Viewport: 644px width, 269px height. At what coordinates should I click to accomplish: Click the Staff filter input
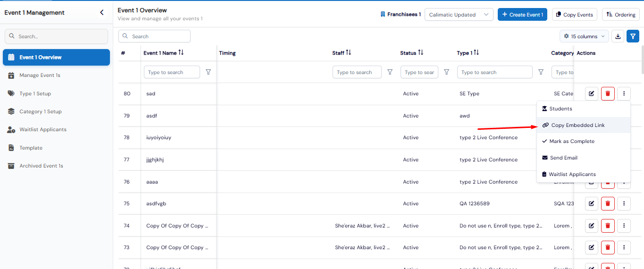[x=357, y=72]
